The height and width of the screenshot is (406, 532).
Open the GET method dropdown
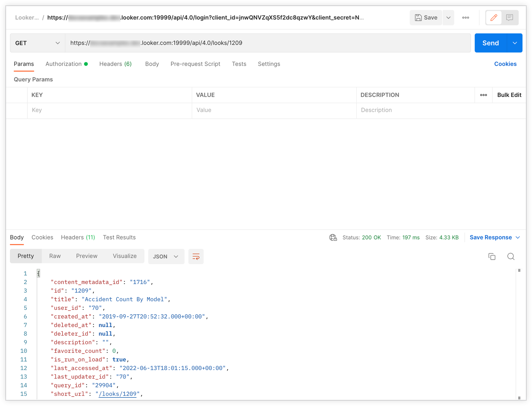pos(37,43)
